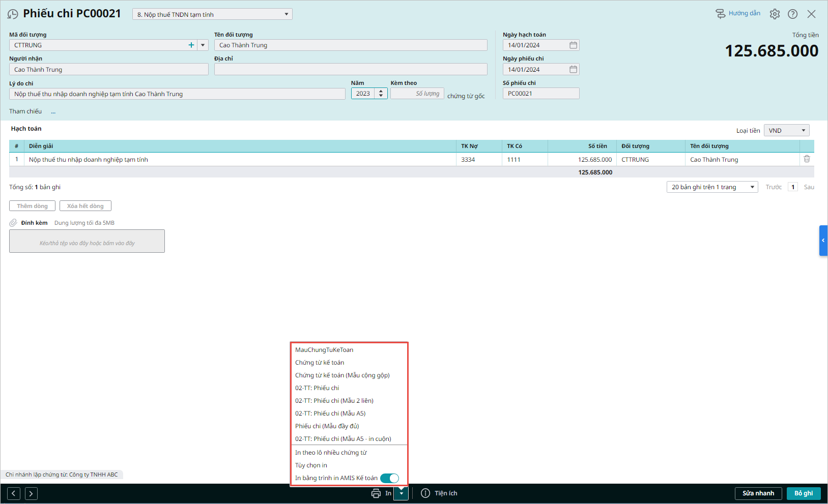Image resolution: width=828 pixels, height=504 pixels.
Task: Click the Đính kèm paperclip icon
Action: point(13,223)
